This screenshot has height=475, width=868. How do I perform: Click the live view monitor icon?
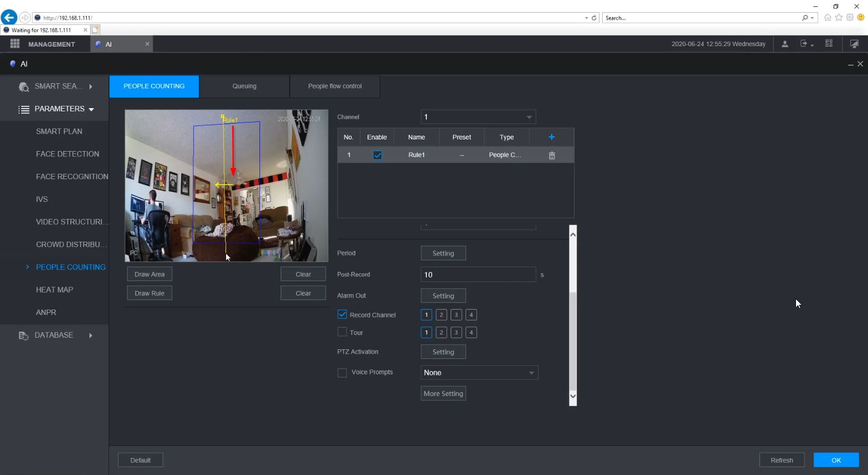point(854,44)
